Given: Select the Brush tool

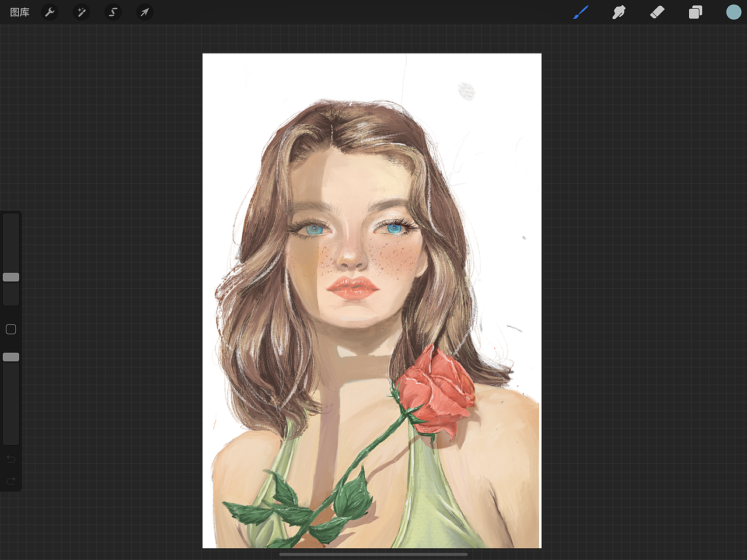Looking at the screenshot, I should (581, 12).
